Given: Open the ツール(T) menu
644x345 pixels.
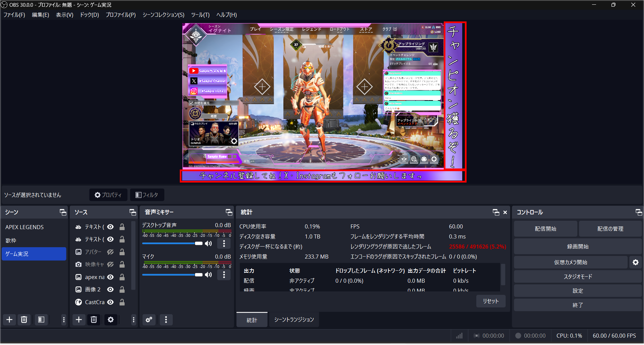Looking at the screenshot, I should pos(200,15).
